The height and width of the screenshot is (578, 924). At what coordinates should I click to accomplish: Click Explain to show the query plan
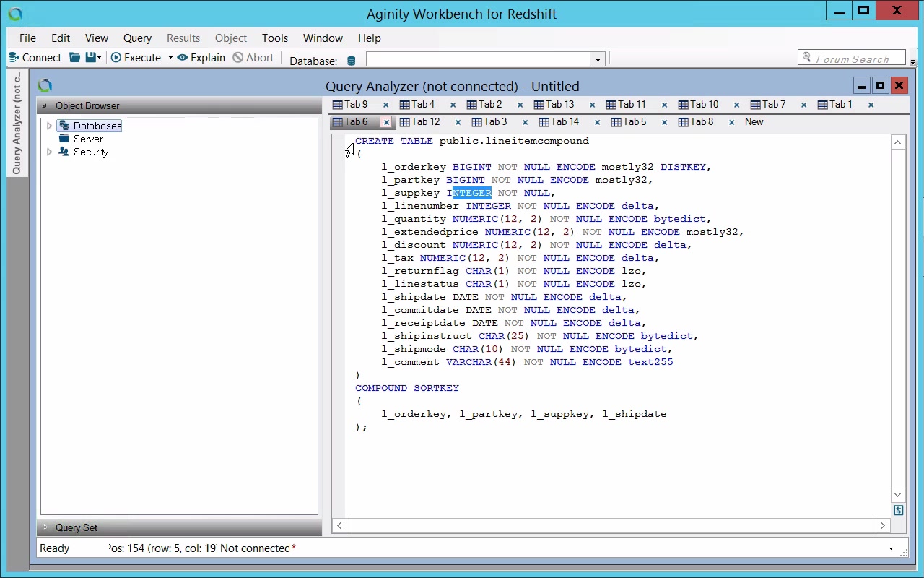click(201, 58)
